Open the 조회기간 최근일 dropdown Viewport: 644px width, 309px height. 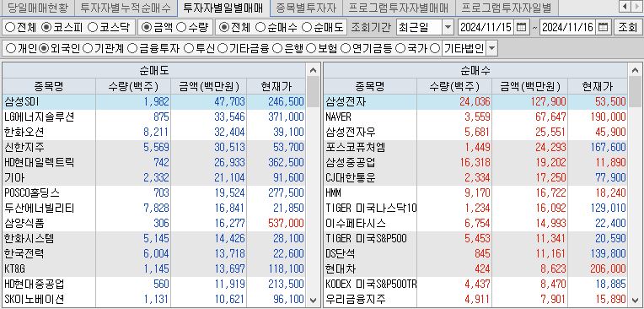coord(448,28)
